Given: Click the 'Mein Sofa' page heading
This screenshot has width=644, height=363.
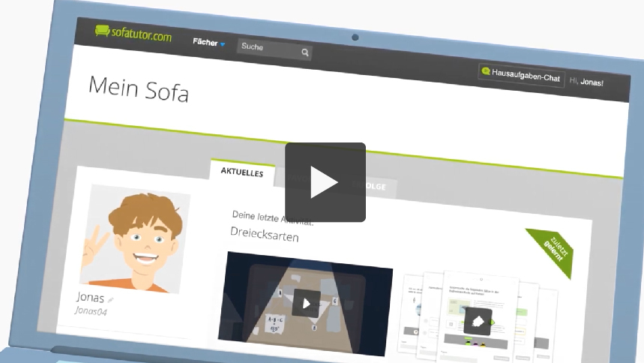Looking at the screenshot, I should [138, 89].
